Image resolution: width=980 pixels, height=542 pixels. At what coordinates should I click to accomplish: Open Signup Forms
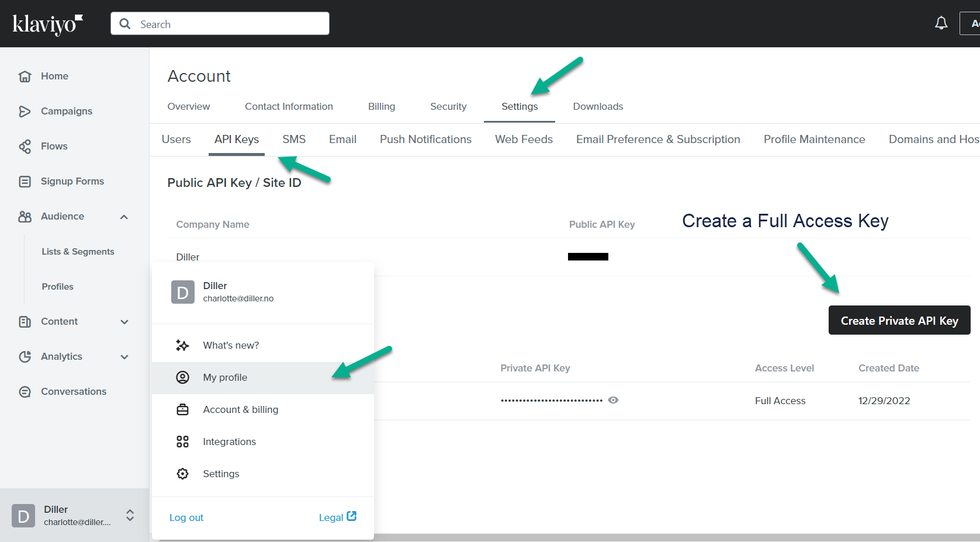72,181
